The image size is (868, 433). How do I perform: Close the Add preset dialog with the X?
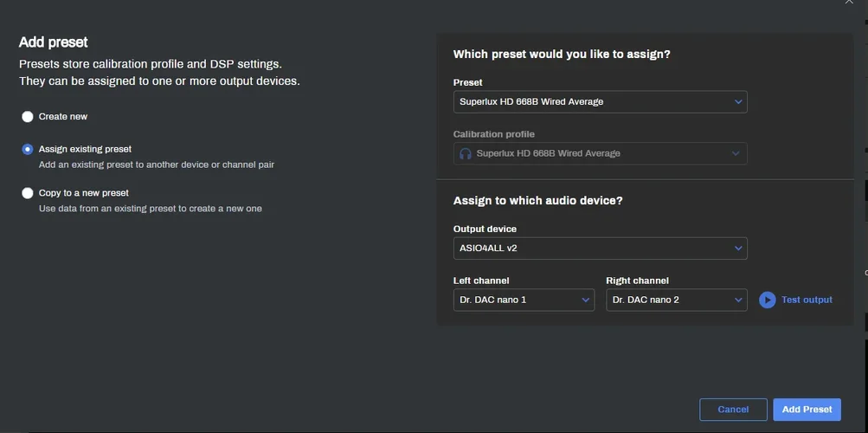[x=848, y=3]
